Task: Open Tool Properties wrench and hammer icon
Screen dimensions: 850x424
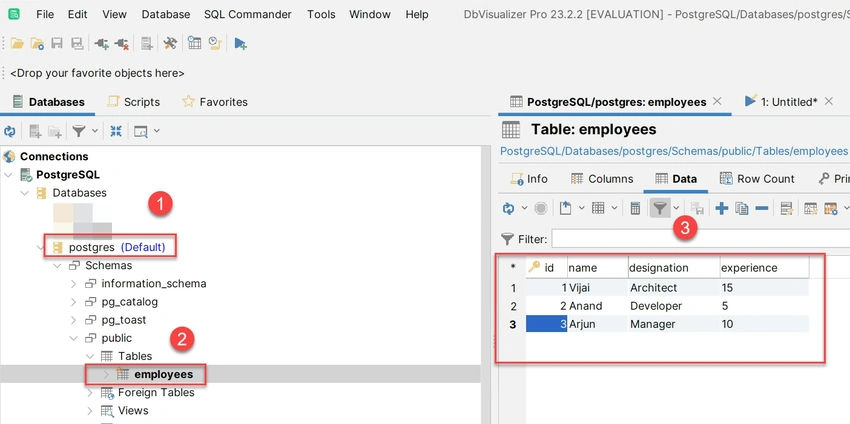Action: coord(170,43)
